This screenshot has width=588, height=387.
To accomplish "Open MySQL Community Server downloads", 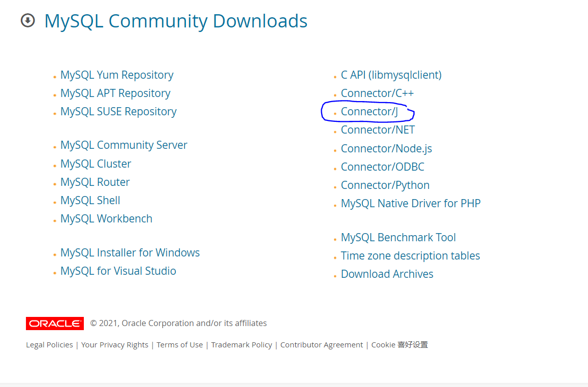I will point(123,145).
